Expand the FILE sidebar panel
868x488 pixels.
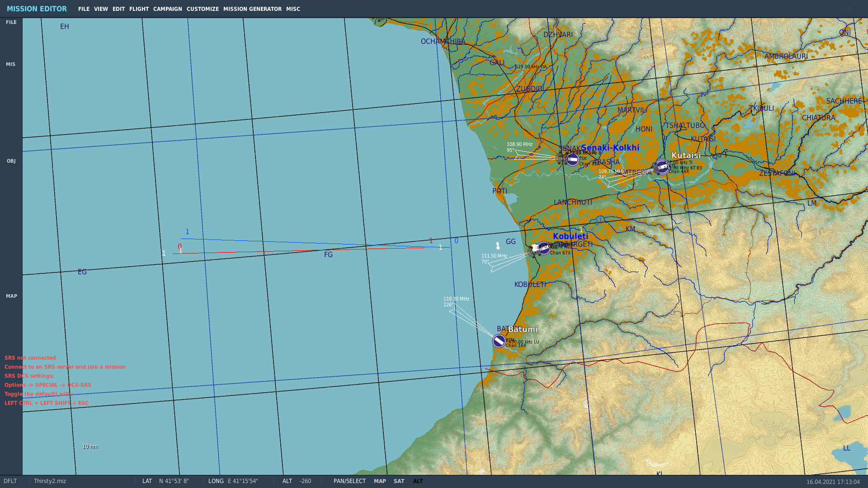pyautogui.click(x=11, y=22)
